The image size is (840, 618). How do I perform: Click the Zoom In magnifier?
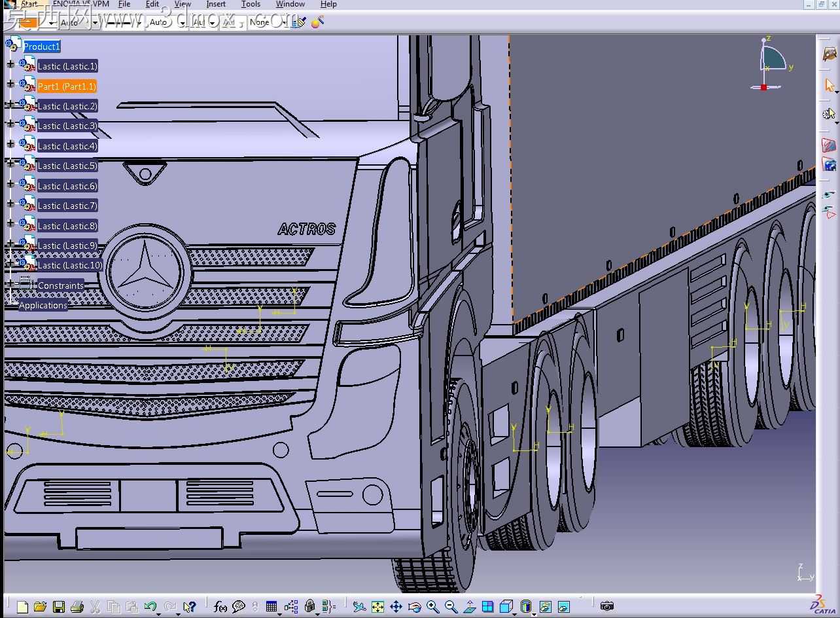(x=432, y=607)
